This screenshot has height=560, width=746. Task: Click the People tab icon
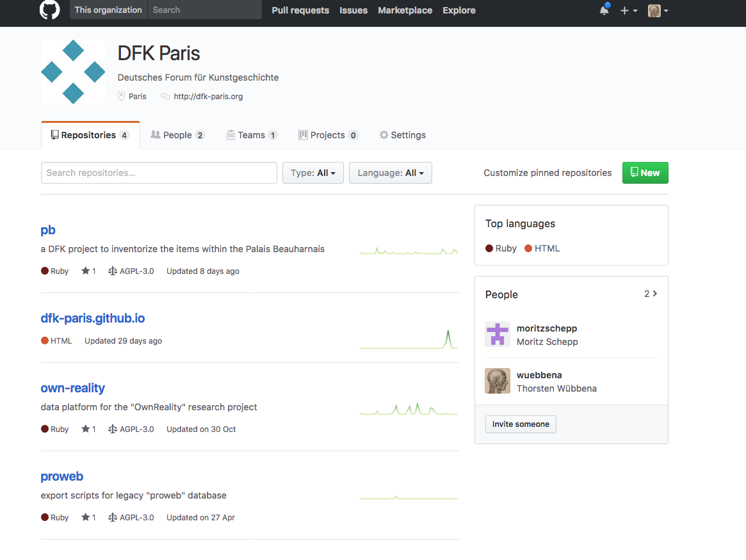155,134
